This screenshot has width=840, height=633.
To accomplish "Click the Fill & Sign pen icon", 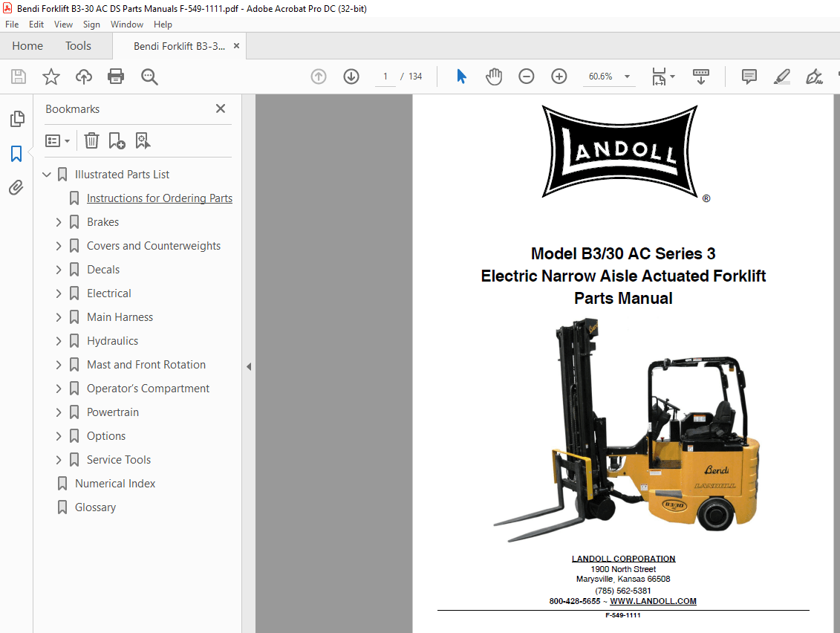I will click(x=815, y=76).
